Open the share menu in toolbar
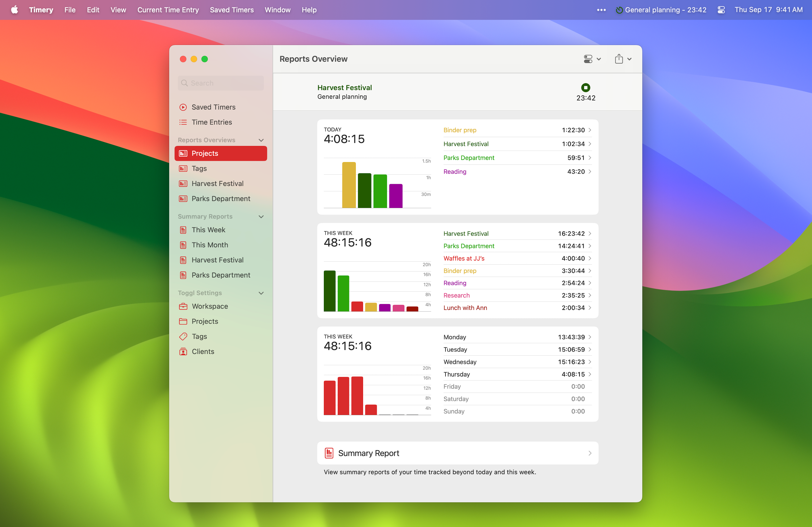The width and height of the screenshot is (812, 527). coord(623,59)
